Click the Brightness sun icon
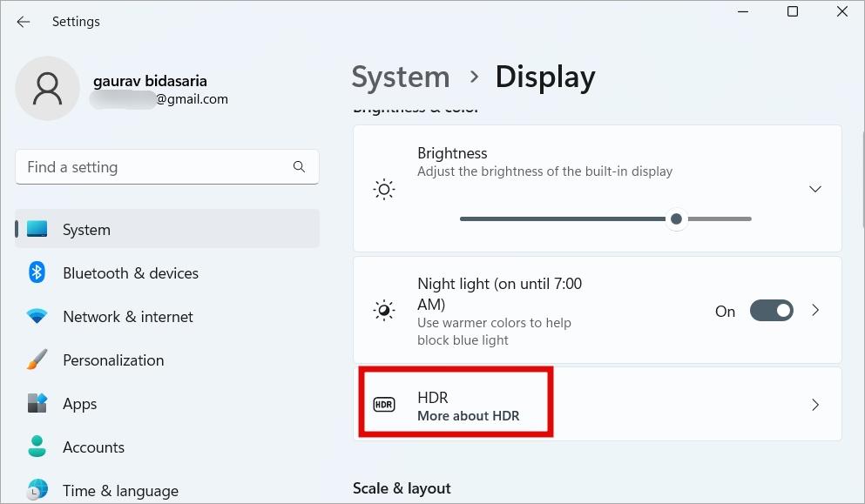Viewport: 865px width, 504px height. point(384,189)
